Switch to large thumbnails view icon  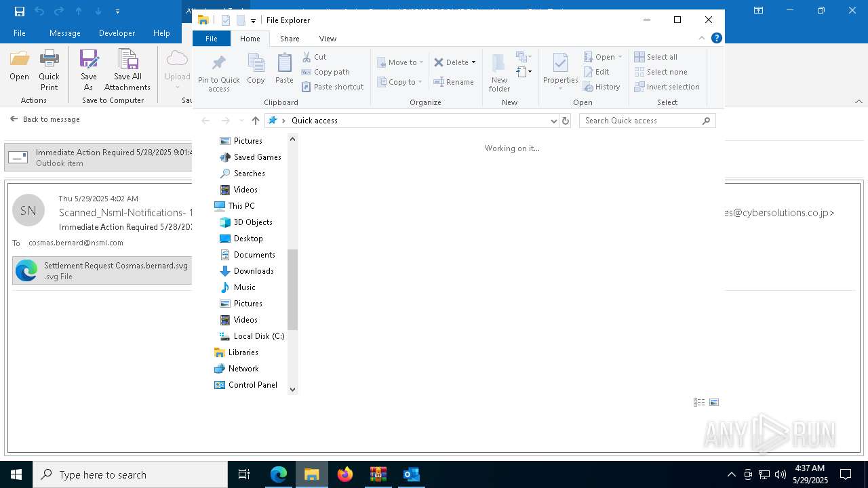pyautogui.click(x=714, y=403)
